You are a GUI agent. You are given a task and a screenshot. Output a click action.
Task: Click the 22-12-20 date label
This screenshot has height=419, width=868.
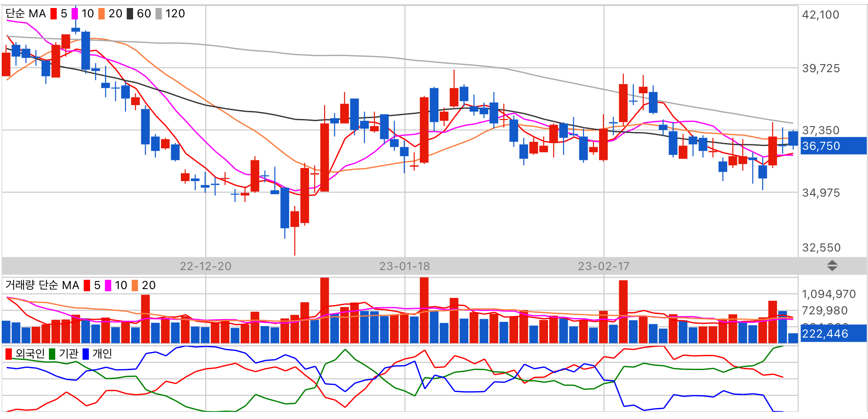click(x=206, y=266)
